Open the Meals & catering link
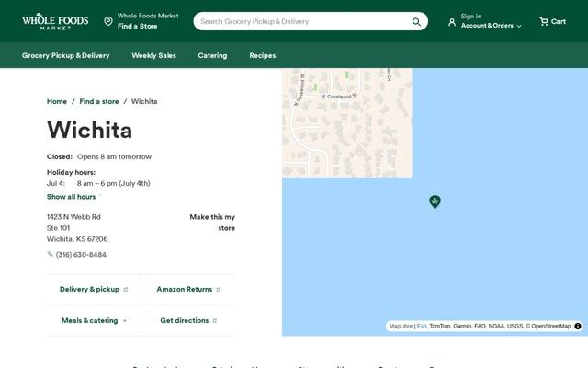 [x=94, y=320]
